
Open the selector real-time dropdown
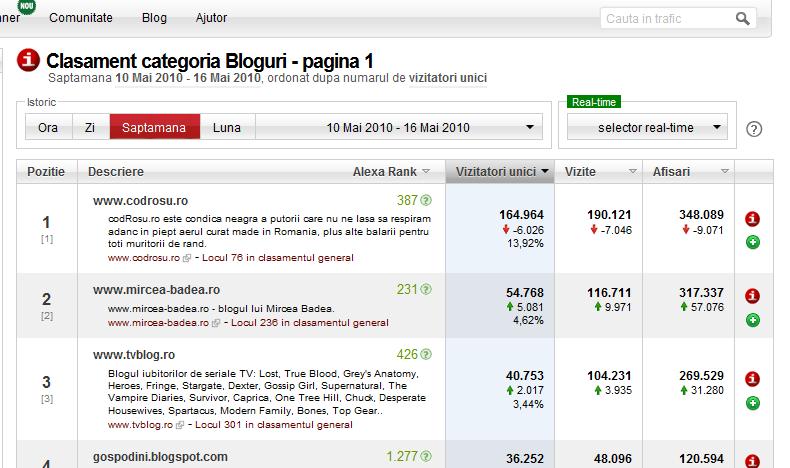(647, 127)
